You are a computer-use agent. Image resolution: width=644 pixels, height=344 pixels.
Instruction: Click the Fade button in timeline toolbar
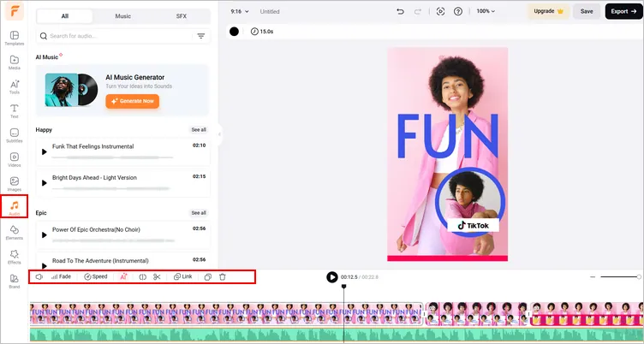61,276
